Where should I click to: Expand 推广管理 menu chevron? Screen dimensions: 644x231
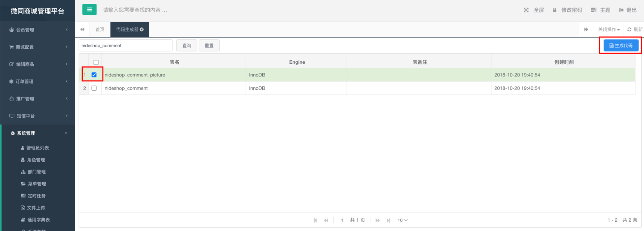[x=67, y=99]
